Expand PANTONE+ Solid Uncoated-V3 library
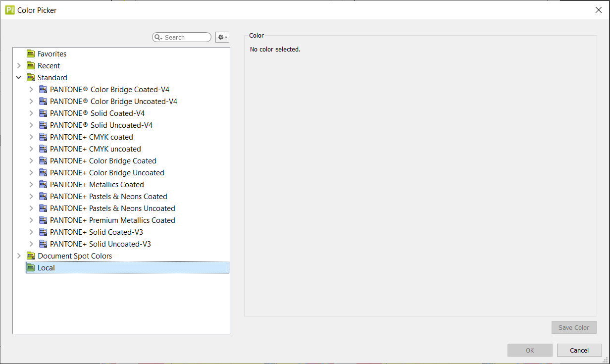This screenshot has height=364, width=610. coord(31,244)
